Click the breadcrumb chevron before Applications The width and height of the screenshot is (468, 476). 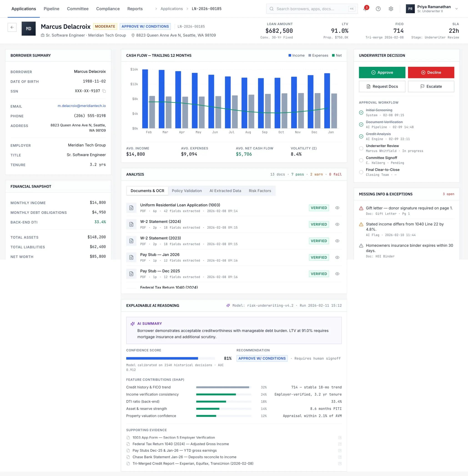(x=156, y=9)
